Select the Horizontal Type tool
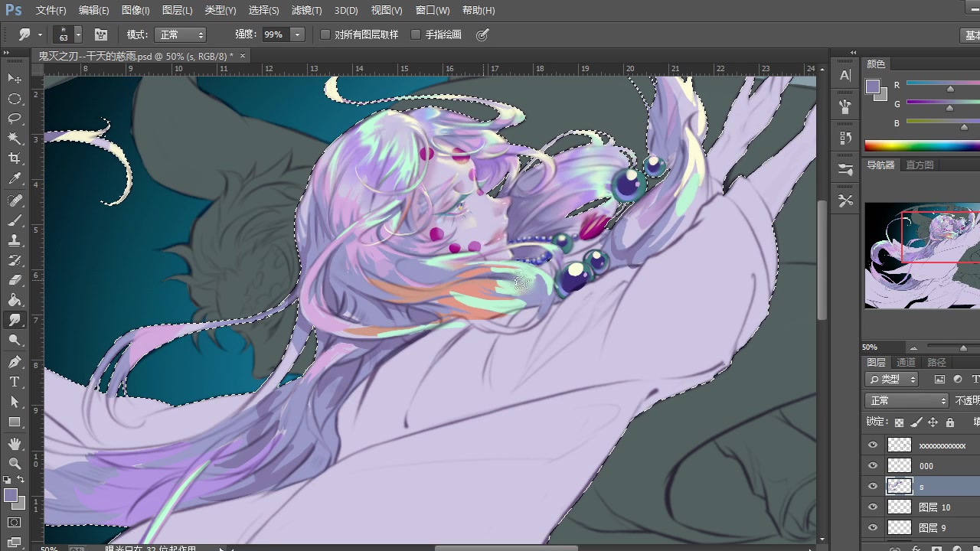Image resolution: width=980 pixels, height=551 pixels. [15, 382]
